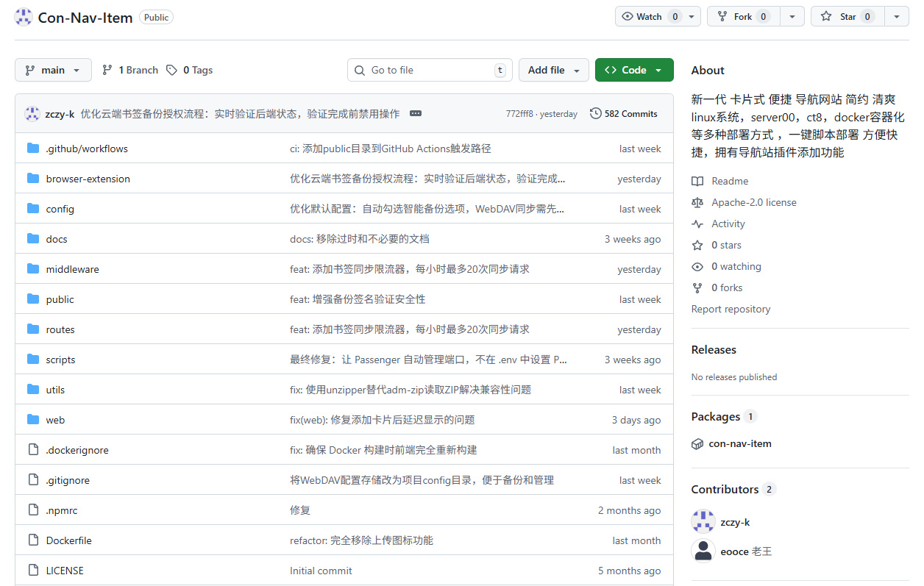Open the middleware folder name
Image resolution: width=924 pixels, height=586 pixels.
pos(73,269)
